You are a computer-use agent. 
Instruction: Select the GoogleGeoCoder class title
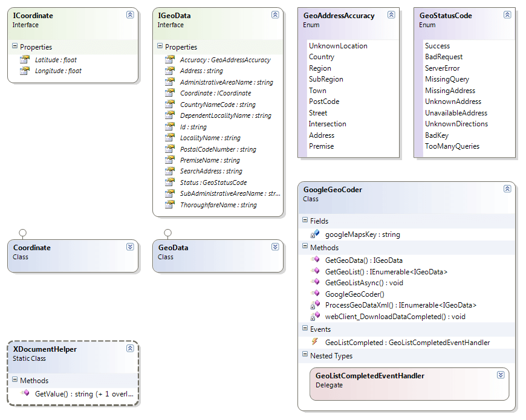click(333, 190)
